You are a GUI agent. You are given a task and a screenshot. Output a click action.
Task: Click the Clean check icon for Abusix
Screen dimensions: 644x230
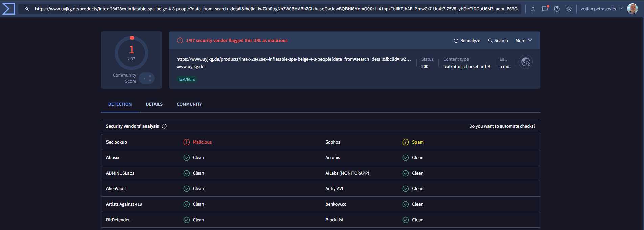pos(187,158)
